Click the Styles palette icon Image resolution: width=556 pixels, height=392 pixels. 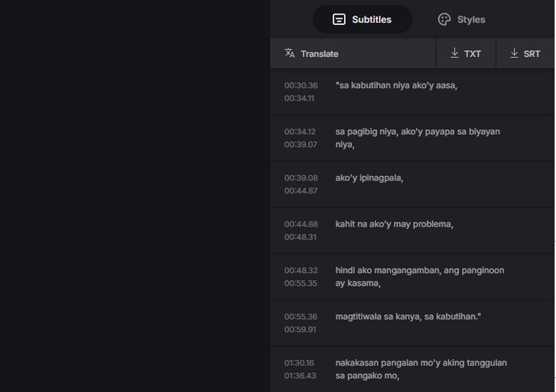click(x=444, y=19)
